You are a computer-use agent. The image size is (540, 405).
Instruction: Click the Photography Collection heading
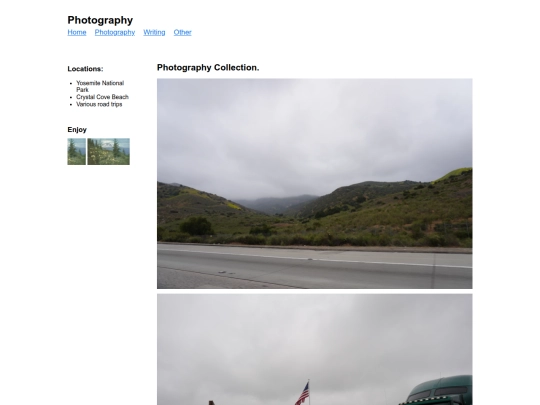click(x=208, y=68)
